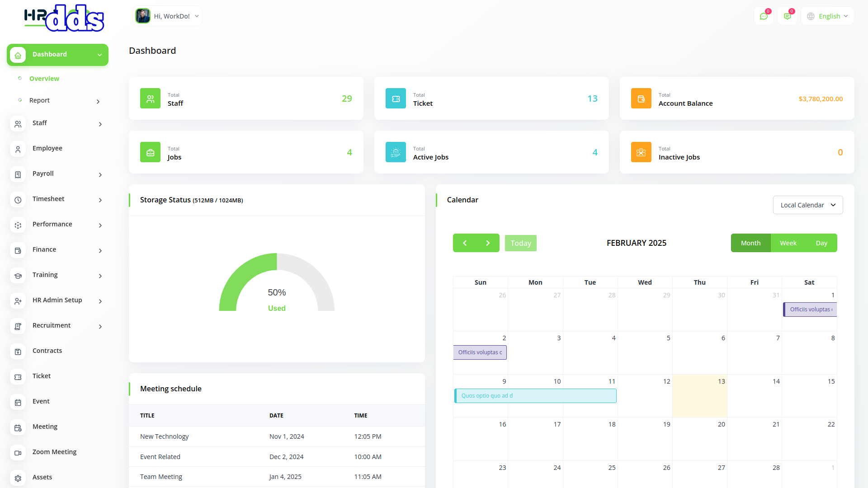This screenshot has width=868, height=488.
Task: Click the Total Staff people icon
Action: click(x=150, y=99)
